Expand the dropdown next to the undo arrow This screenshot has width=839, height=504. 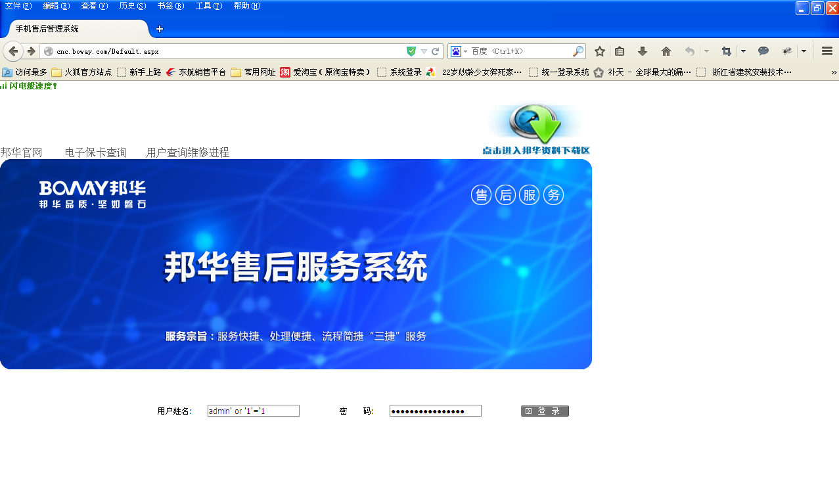[706, 51]
